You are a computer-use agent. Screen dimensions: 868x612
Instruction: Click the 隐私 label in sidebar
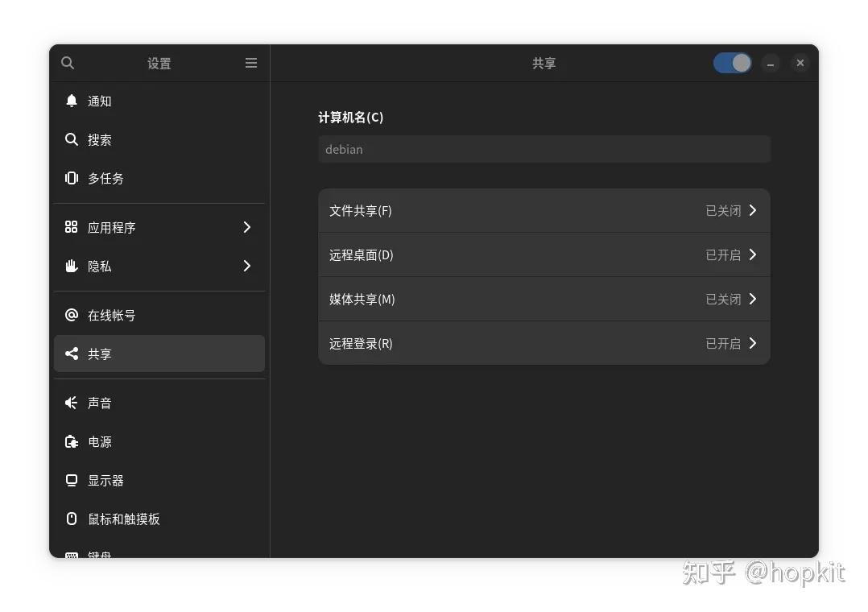pyautogui.click(x=100, y=267)
